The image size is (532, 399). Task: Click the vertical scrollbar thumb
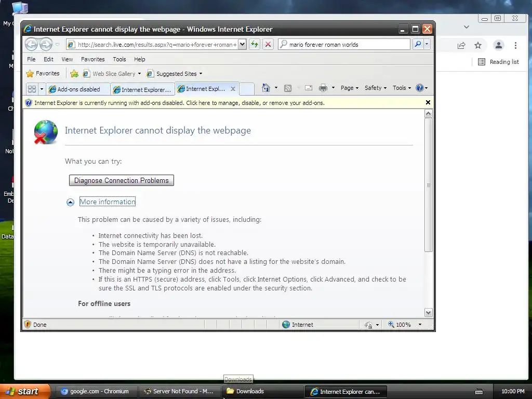click(428, 185)
